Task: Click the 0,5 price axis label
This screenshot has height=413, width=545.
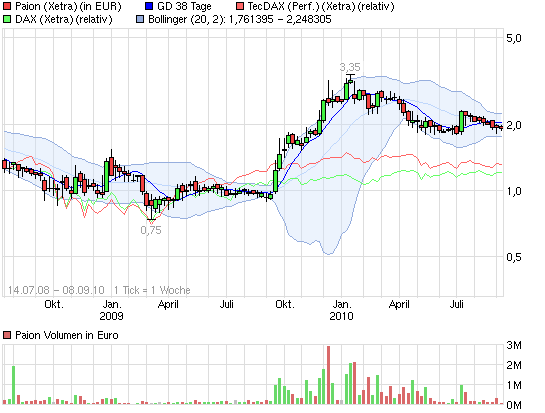Action: (514, 257)
